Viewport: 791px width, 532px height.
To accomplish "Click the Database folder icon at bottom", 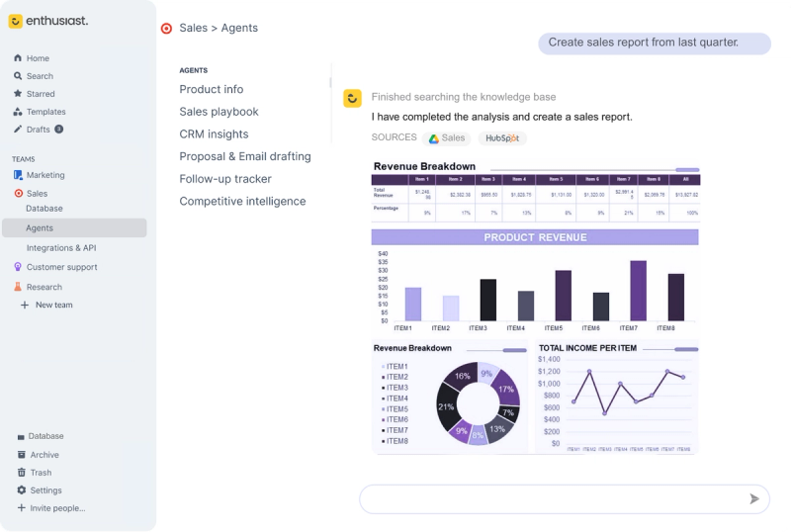I will click(21, 437).
